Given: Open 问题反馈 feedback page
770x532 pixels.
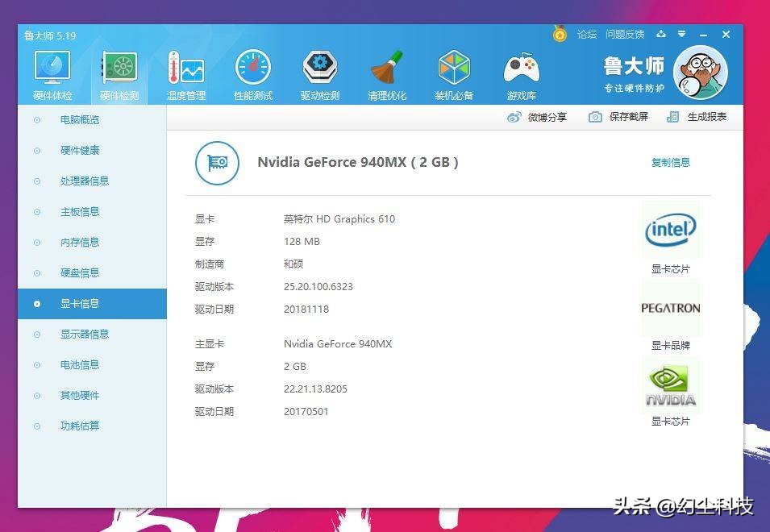Looking at the screenshot, I should pyautogui.click(x=625, y=34).
